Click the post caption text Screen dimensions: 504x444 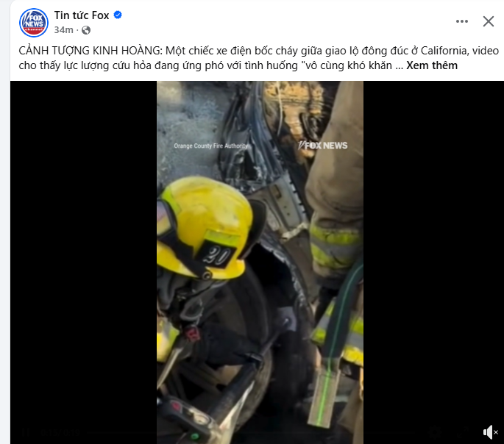pos(259,58)
